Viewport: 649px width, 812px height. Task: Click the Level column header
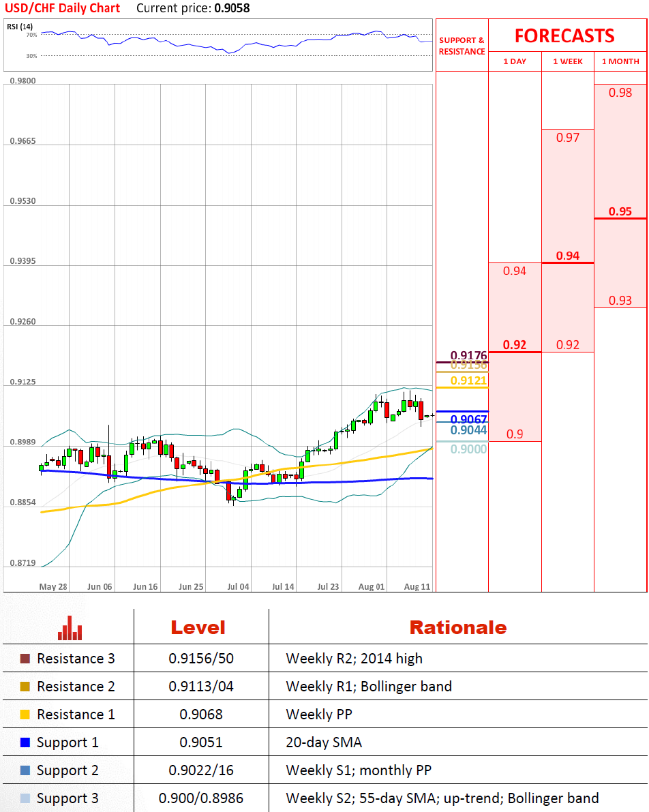(x=198, y=628)
